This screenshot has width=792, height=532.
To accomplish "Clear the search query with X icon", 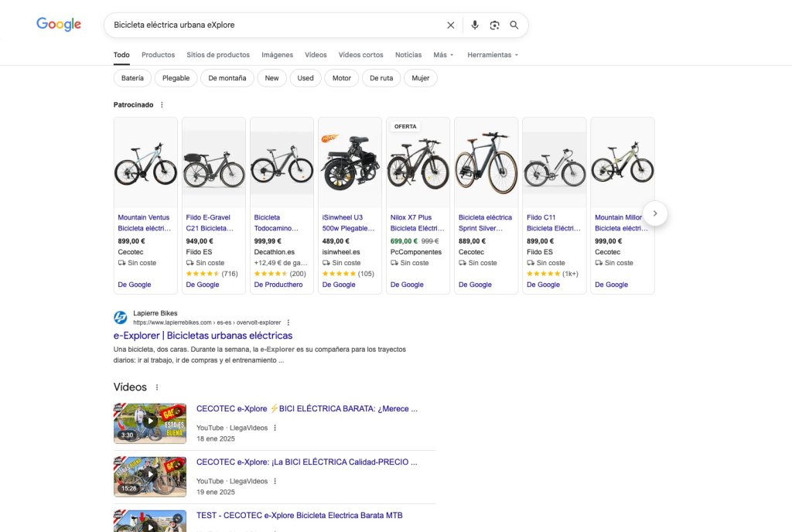I will [451, 25].
